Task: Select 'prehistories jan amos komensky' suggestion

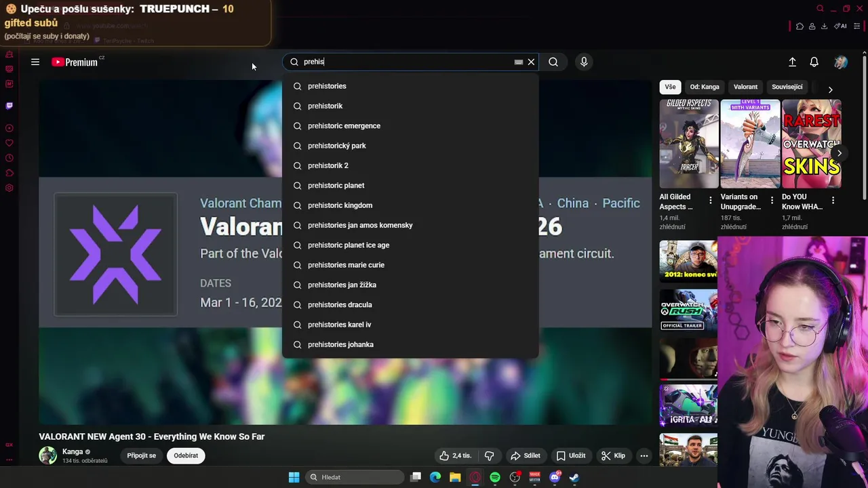Action: pos(410,225)
